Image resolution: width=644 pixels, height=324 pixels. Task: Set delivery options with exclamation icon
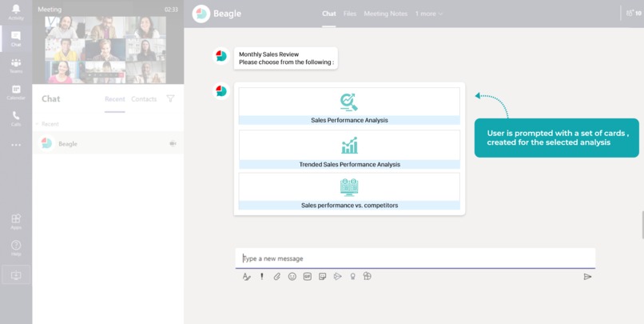(261, 276)
